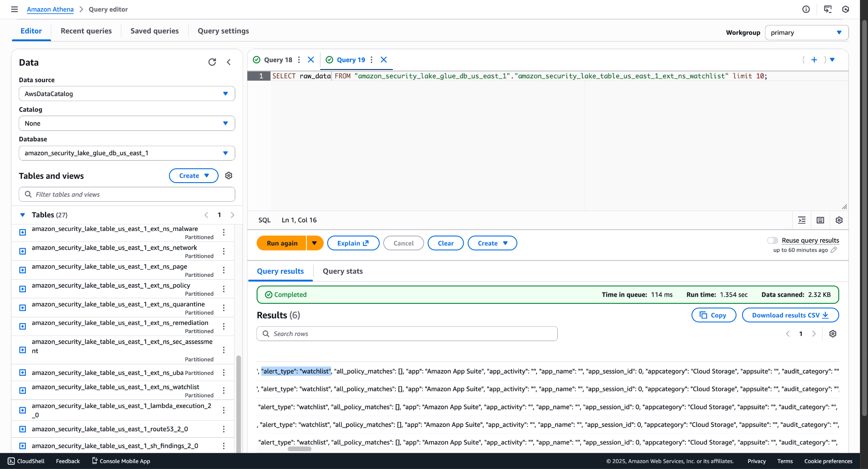Click the Clear button
The image size is (868, 469).
pos(445,243)
